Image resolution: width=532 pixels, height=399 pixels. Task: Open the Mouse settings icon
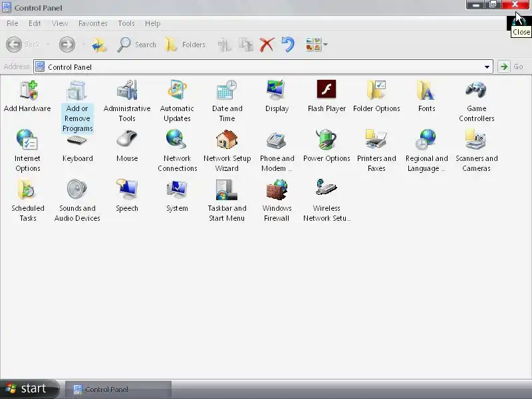click(127, 146)
